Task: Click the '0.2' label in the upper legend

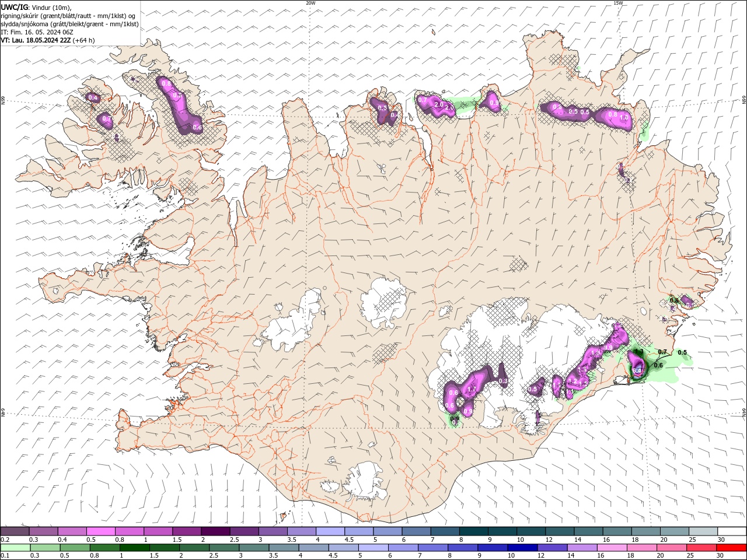Action: (5, 540)
